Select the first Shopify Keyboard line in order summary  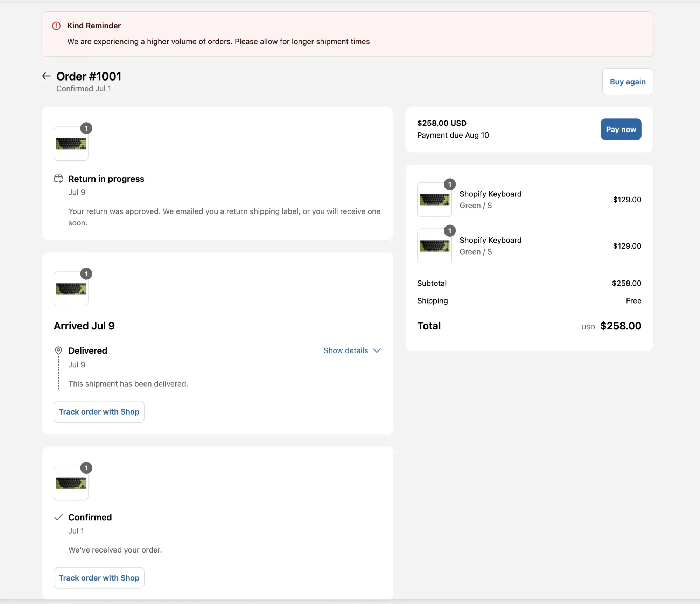coord(490,194)
